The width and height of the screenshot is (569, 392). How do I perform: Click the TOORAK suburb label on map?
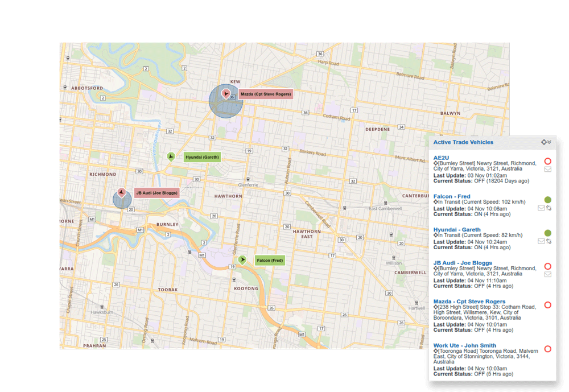click(168, 290)
